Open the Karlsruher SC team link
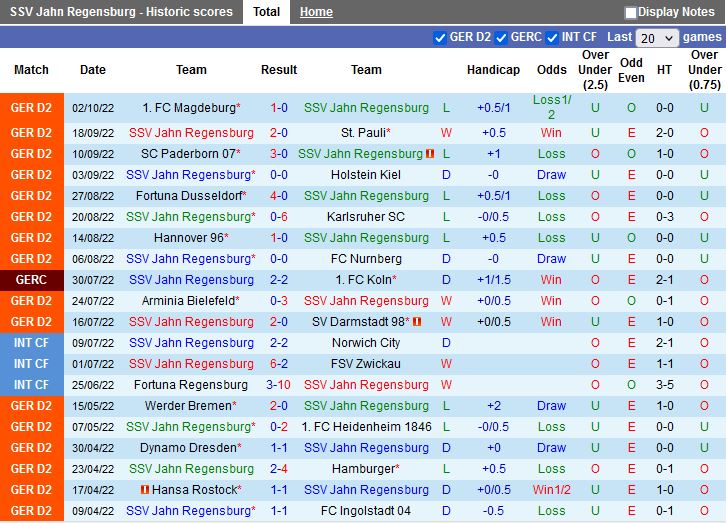This screenshot has height=523, width=726. 366,217
